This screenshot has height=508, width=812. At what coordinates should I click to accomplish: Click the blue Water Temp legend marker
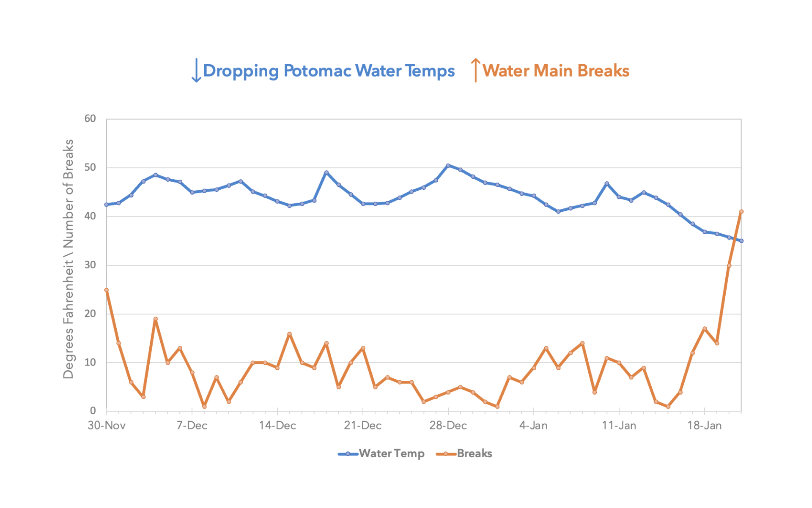pos(348,454)
